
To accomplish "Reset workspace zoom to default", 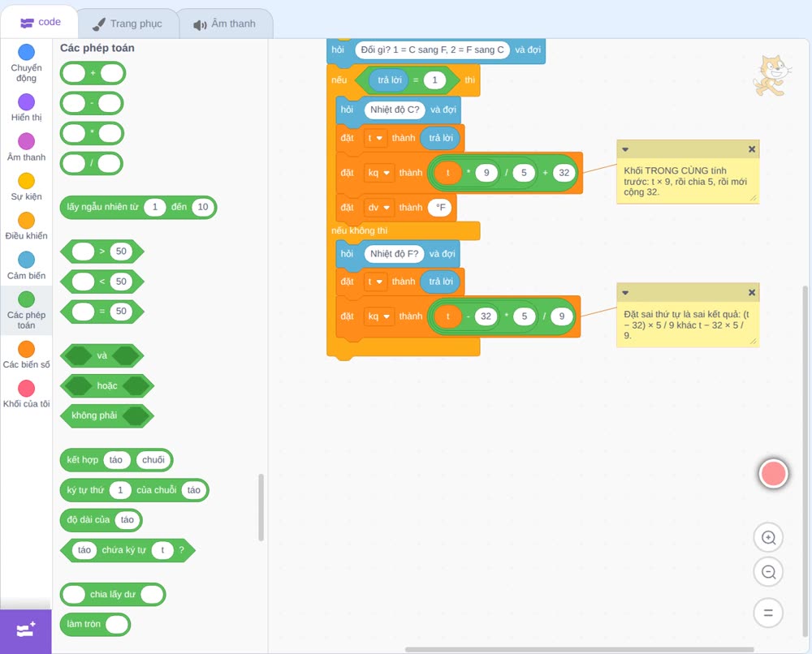I will [x=768, y=613].
